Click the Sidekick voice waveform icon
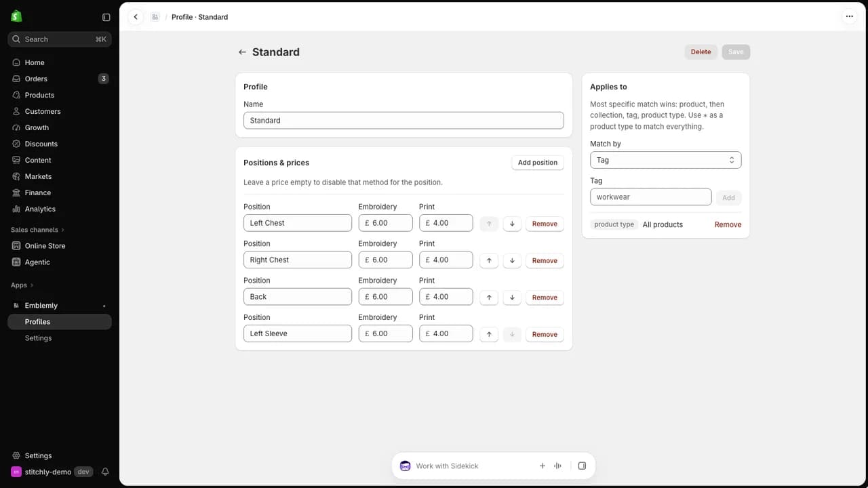 click(558, 466)
